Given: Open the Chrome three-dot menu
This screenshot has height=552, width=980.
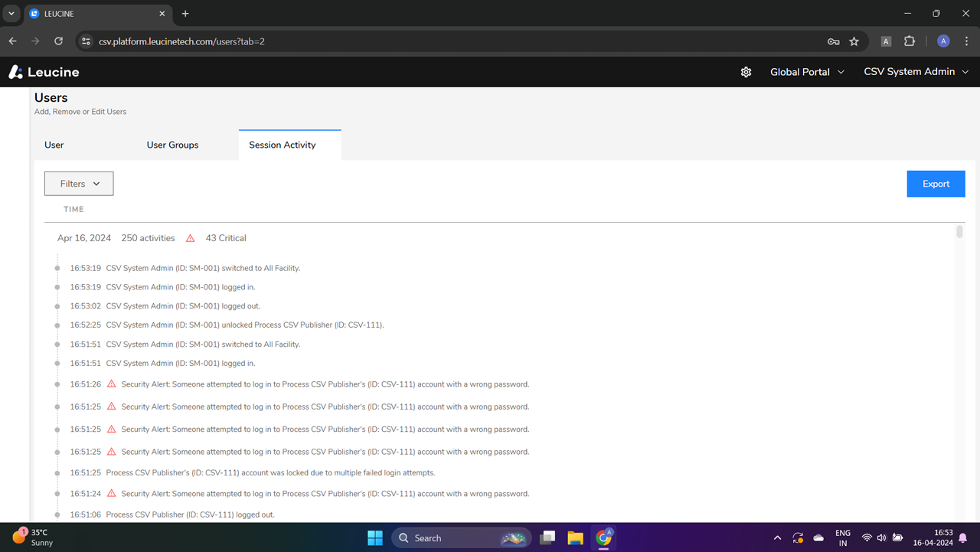Looking at the screenshot, I should click(967, 41).
